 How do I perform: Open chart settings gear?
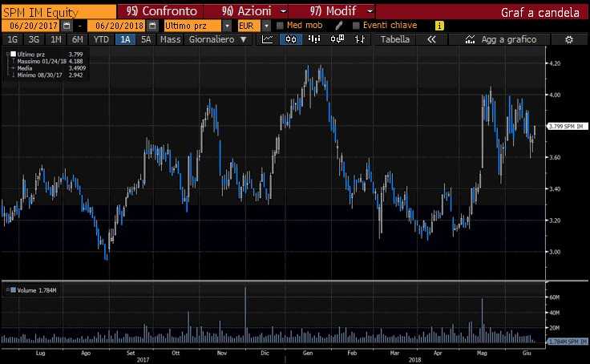(x=569, y=39)
